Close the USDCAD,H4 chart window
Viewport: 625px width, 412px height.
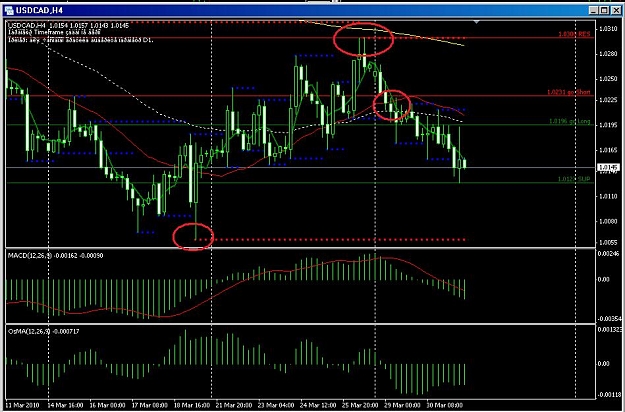pos(615,11)
